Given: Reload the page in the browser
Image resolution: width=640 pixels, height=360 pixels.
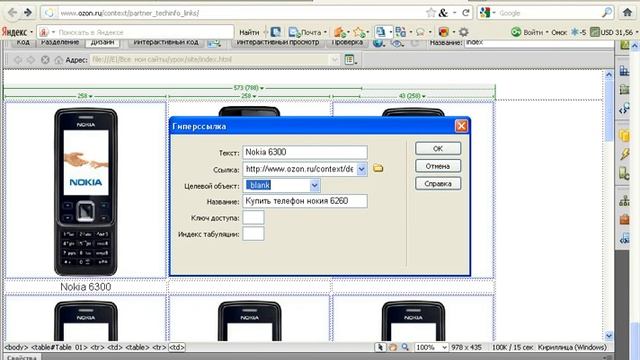Looking at the screenshot, I should [466, 13].
